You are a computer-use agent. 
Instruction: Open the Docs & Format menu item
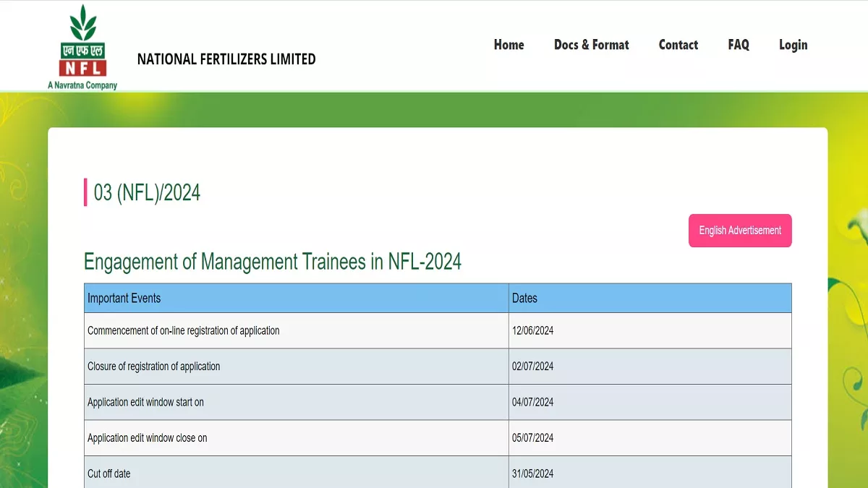pos(591,45)
